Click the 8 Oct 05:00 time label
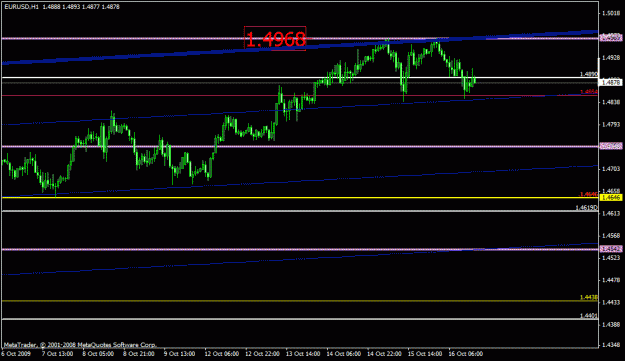Viewport: 625px width, 361px height. click(98, 354)
